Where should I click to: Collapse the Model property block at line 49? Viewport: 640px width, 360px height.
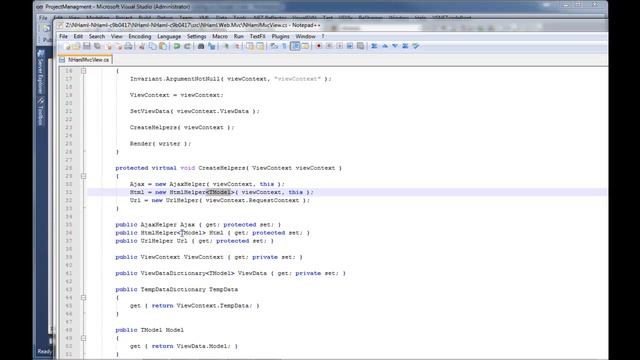83,338
